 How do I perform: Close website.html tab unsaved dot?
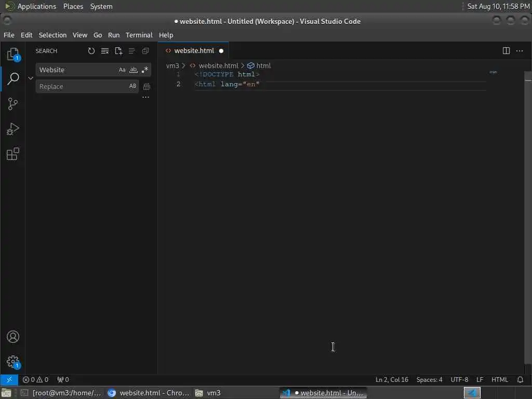click(x=221, y=51)
